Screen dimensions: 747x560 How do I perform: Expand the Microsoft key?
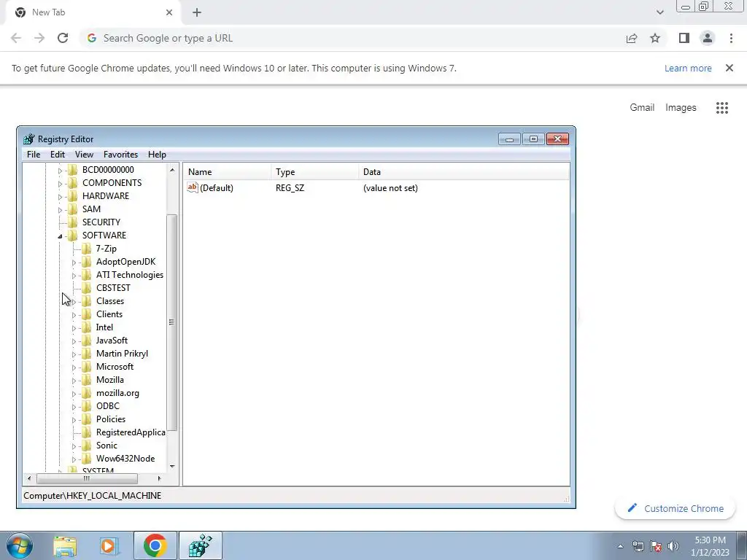pyautogui.click(x=74, y=367)
